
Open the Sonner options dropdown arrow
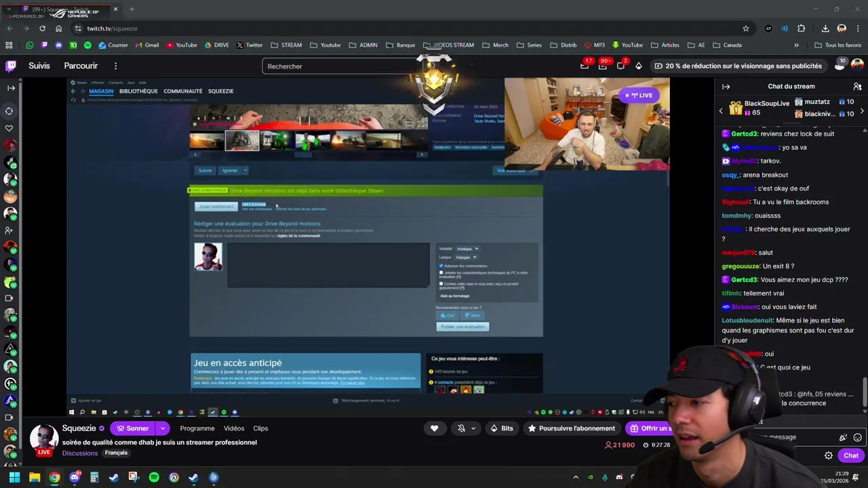point(163,428)
